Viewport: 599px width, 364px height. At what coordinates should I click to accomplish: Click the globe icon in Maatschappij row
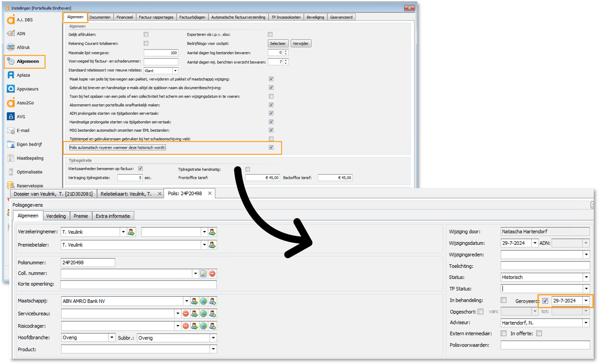204,301
